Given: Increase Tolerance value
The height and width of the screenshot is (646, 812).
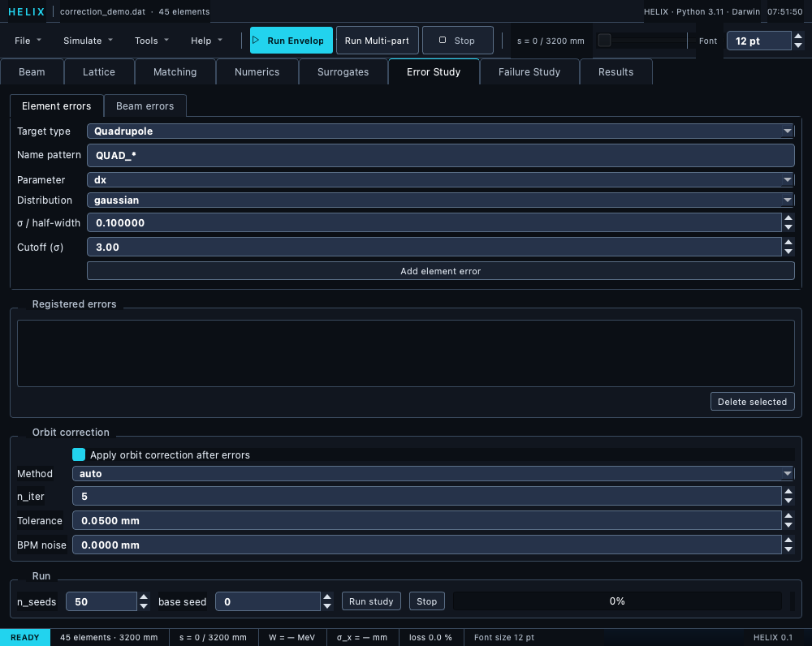Looking at the screenshot, I should point(788,515).
